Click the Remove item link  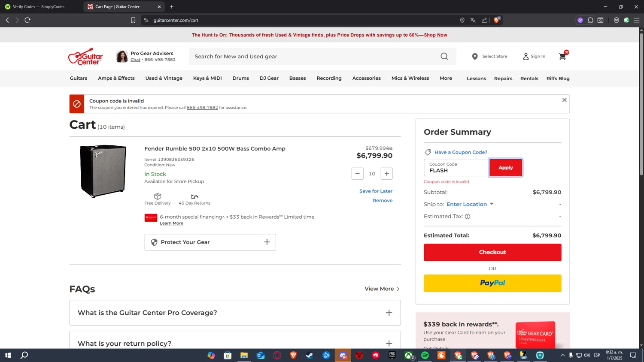click(383, 201)
